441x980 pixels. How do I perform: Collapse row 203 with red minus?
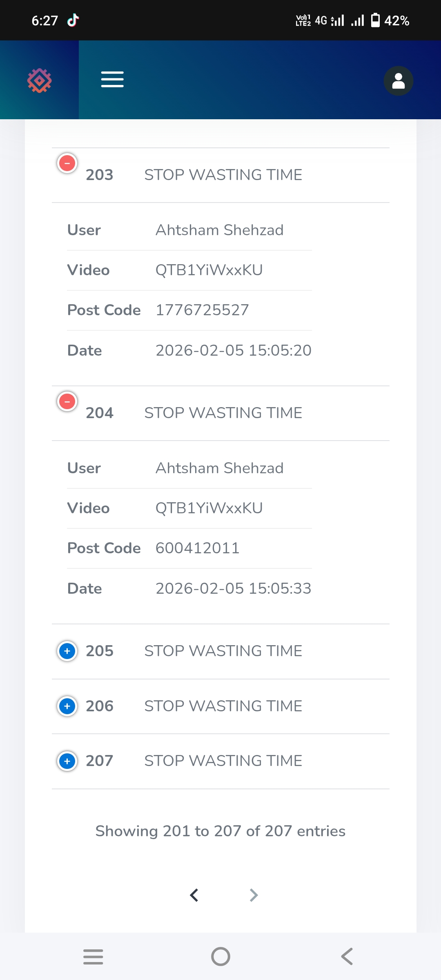tap(67, 163)
